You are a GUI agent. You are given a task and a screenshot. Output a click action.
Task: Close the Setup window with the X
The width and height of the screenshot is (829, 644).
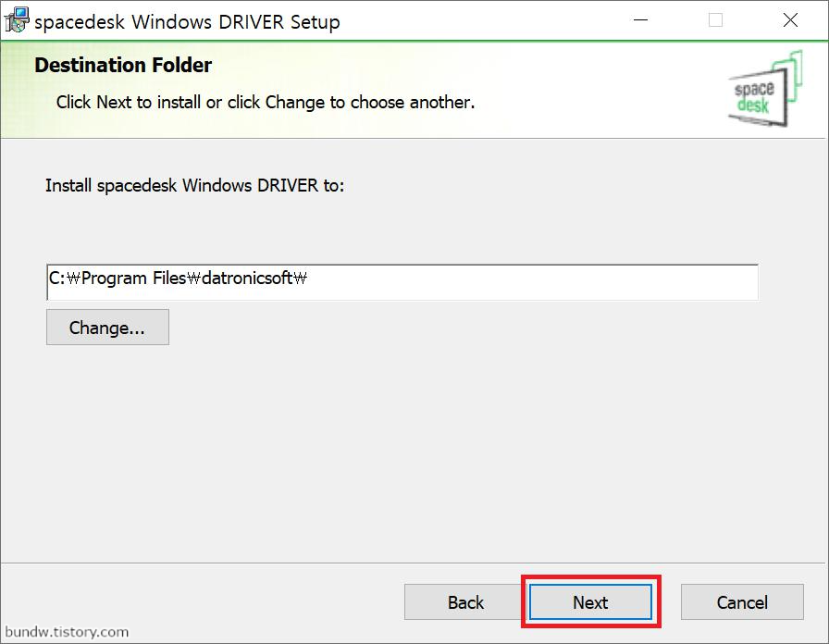[790, 20]
